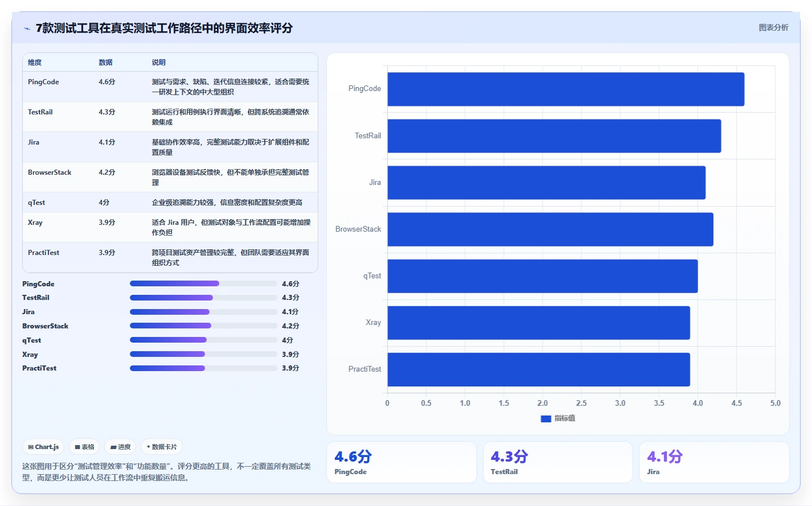812x506 pixels.
Task: Click the description starting 测试与需求、缺陷
Action: [231, 87]
